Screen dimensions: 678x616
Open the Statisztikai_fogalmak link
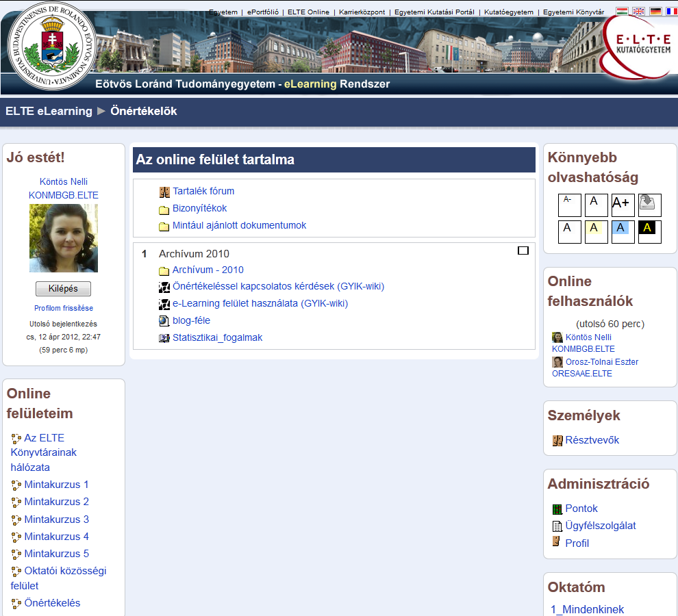pyautogui.click(x=218, y=337)
